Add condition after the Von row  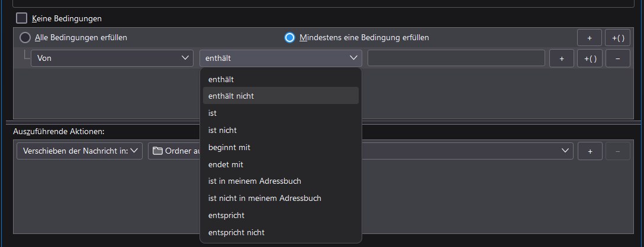561,58
